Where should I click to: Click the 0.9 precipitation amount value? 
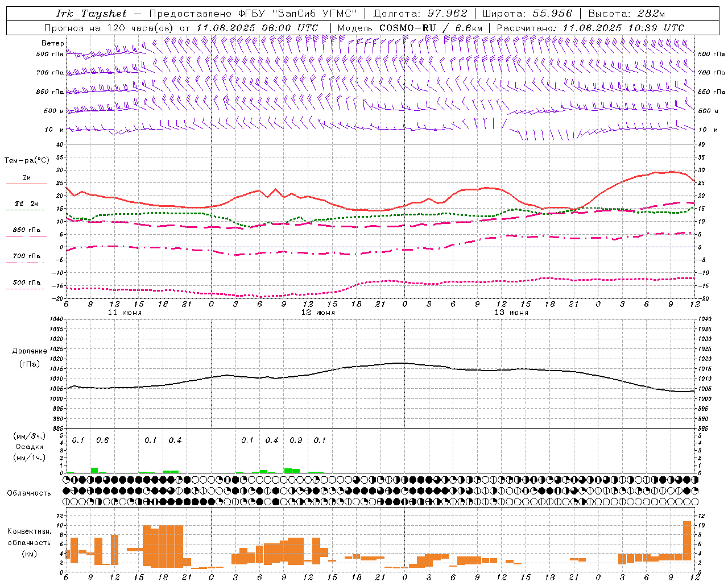pos(296,440)
